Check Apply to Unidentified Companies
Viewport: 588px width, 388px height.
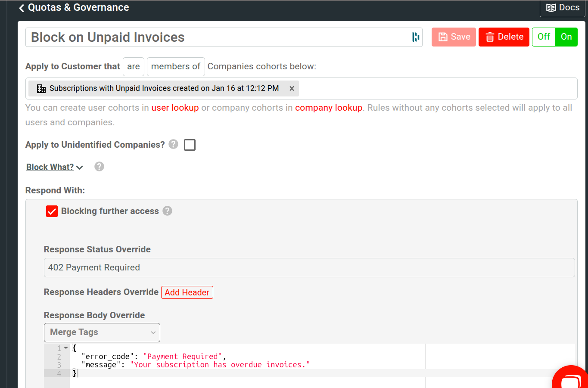pyautogui.click(x=190, y=145)
